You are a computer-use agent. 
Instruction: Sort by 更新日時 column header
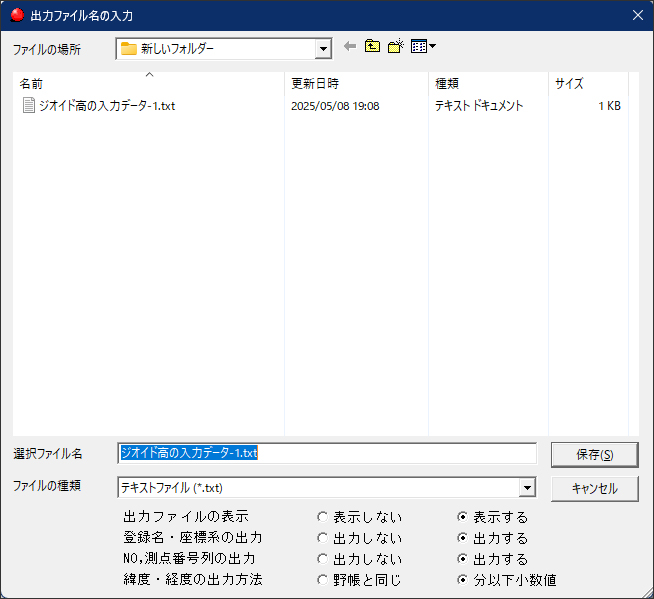point(356,83)
